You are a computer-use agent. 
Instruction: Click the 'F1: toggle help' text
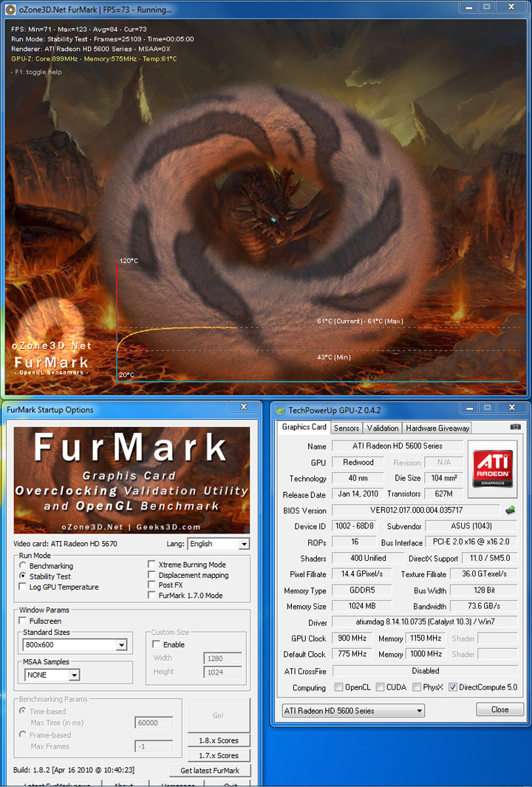click(37, 72)
